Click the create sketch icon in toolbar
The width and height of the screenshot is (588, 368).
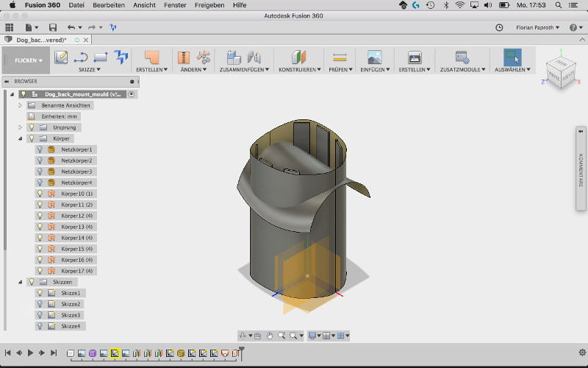tap(62, 57)
